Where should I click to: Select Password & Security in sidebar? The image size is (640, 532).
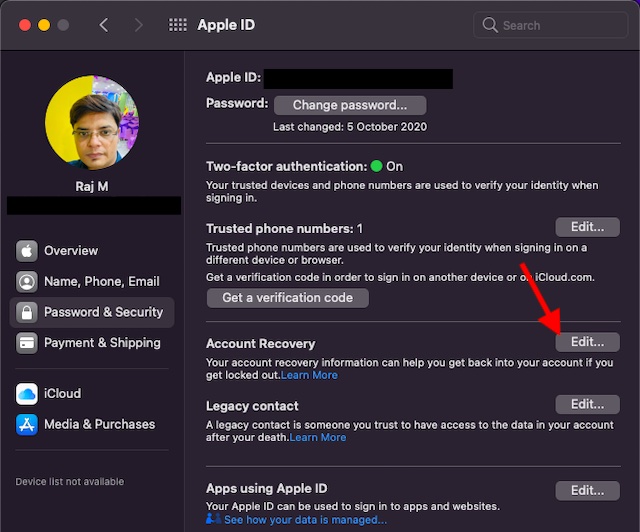click(x=92, y=312)
